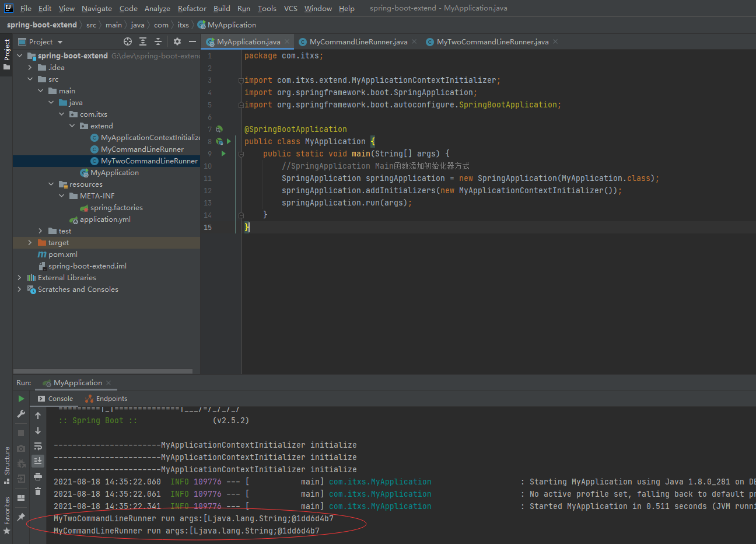The width and height of the screenshot is (756, 544).
Task: Toggle soft-wrap in the console toolbar
Action: (x=38, y=447)
